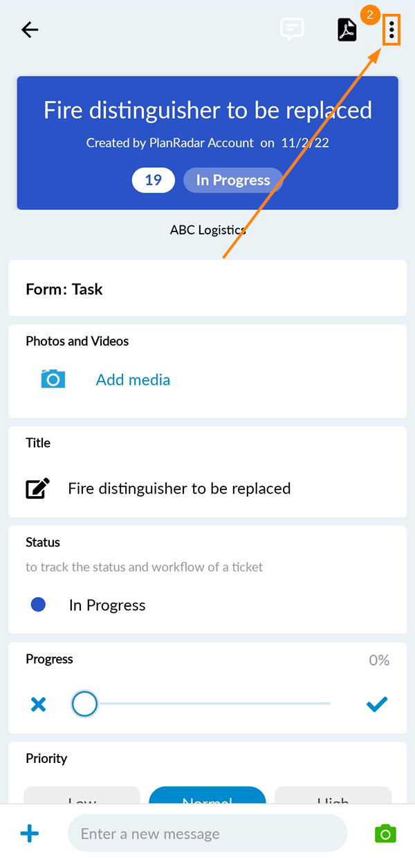Click the Add media link
415x868 pixels.
(133, 379)
